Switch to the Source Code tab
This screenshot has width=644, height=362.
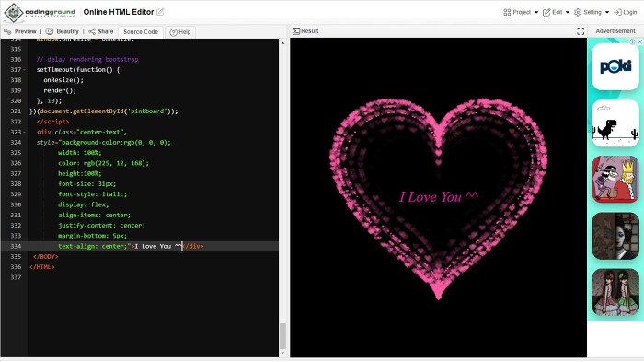coord(141,31)
